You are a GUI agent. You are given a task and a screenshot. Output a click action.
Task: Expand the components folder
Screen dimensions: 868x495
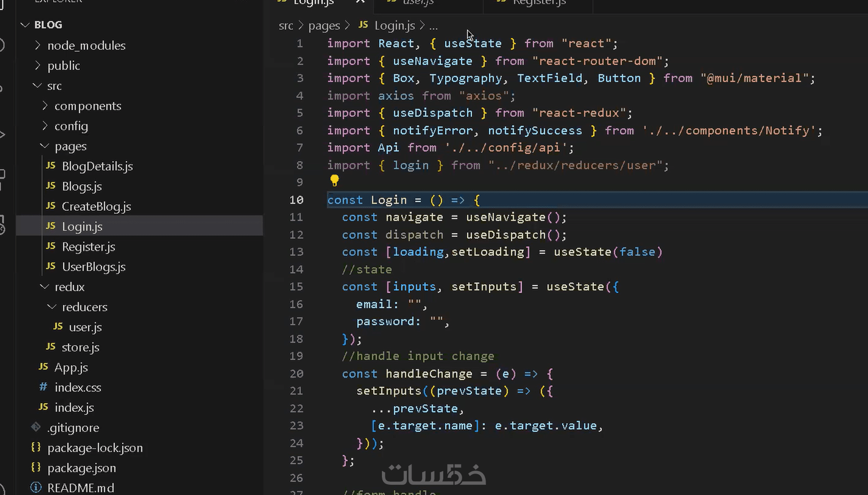coord(45,105)
